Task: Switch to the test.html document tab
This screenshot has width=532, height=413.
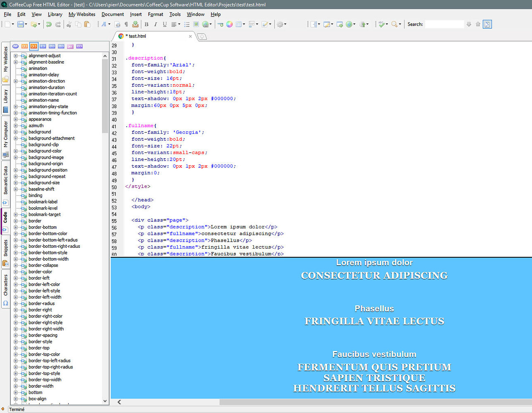Action: tap(153, 36)
